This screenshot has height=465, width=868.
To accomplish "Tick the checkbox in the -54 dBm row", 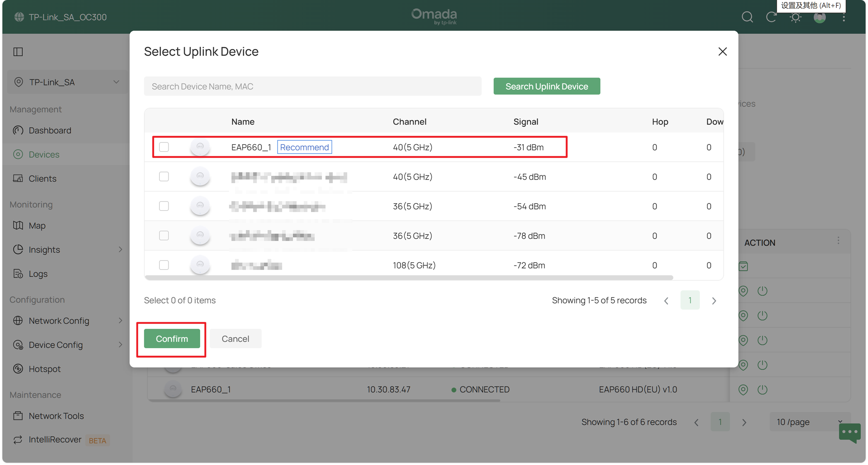I will click(x=164, y=206).
